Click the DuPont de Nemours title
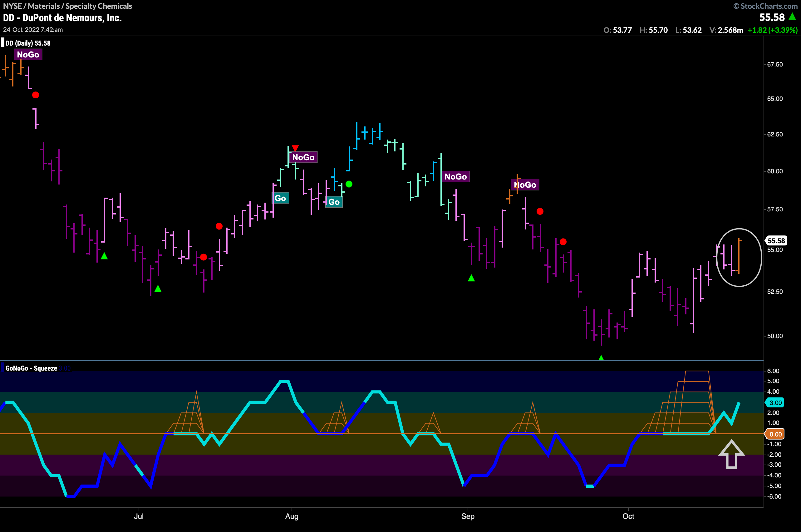 click(x=62, y=18)
